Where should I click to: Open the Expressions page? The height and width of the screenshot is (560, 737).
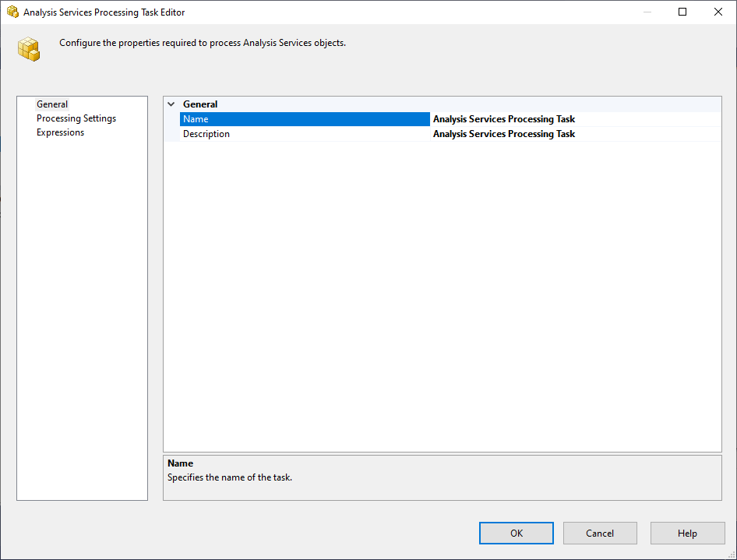60,132
